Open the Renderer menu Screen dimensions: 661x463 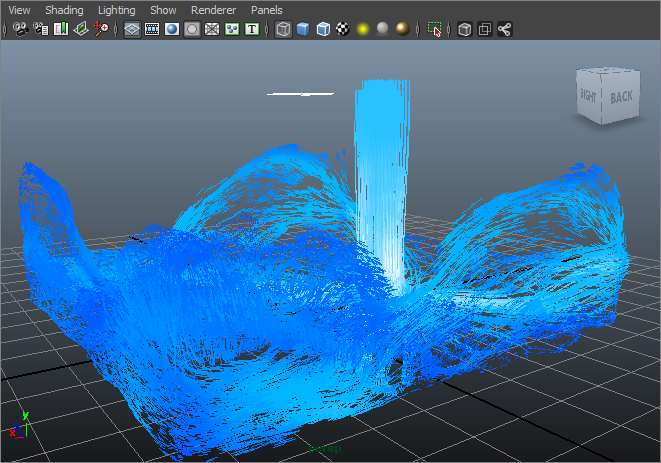(213, 10)
